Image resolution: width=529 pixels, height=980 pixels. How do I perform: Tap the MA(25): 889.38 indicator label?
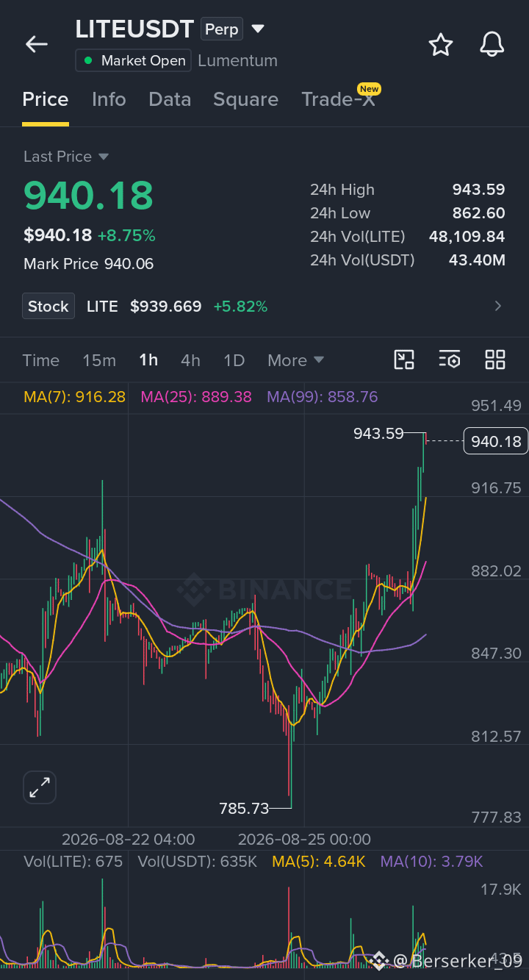[x=196, y=397]
